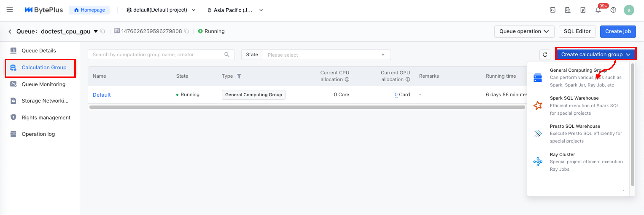
Task: Open the cloud shell terminal icon
Action: (x=552, y=10)
